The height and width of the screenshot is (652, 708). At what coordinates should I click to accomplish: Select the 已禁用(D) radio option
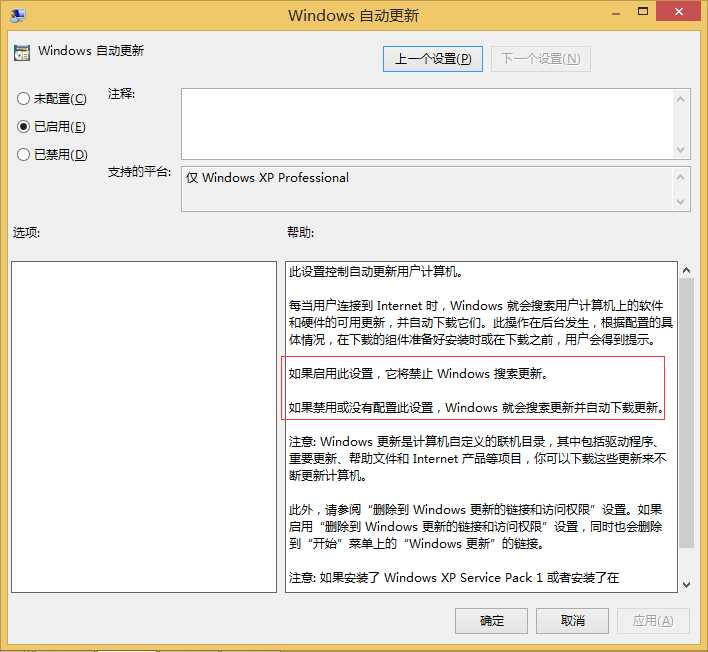pyautogui.click(x=52, y=154)
